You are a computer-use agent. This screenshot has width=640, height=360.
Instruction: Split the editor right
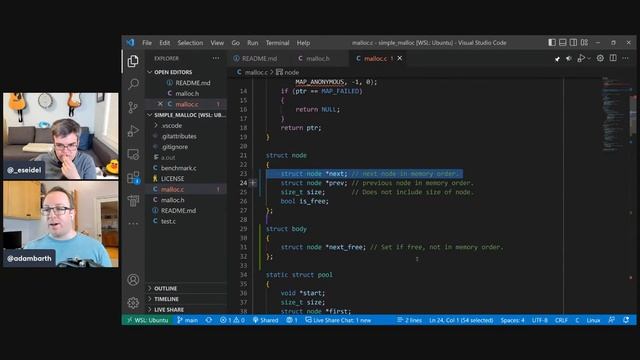click(613, 58)
